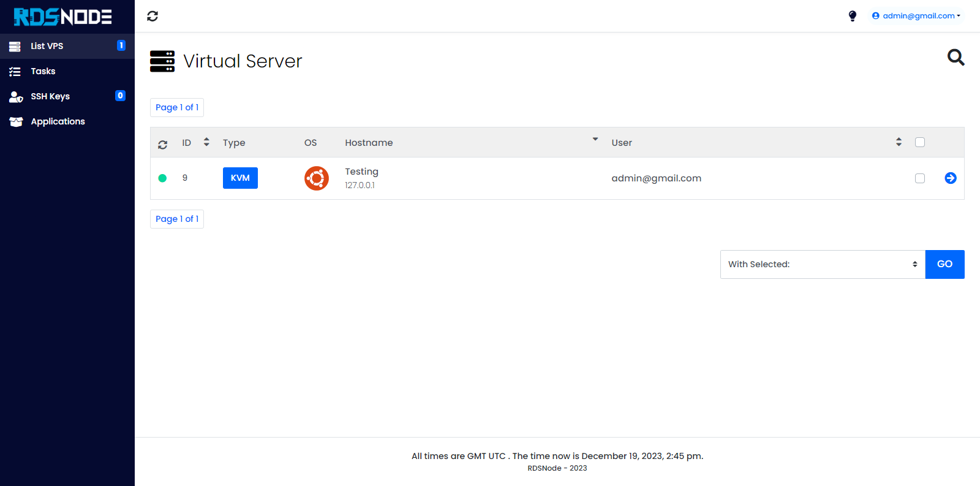Click the KVM type badge
Image resolution: width=980 pixels, height=486 pixels.
(240, 178)
